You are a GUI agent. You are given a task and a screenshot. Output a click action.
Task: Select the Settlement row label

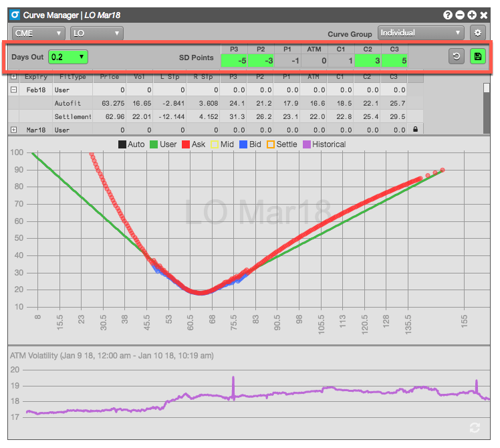coord(73,116)
